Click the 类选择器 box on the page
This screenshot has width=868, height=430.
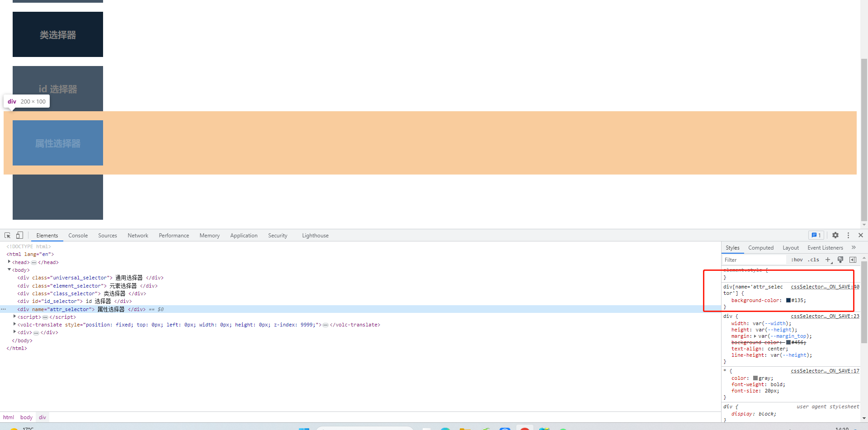click(58, 34)
